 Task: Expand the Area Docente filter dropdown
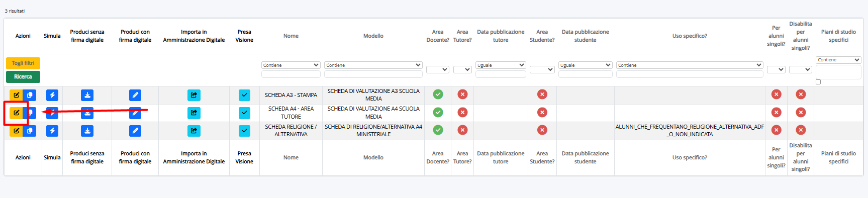(438, 69)
